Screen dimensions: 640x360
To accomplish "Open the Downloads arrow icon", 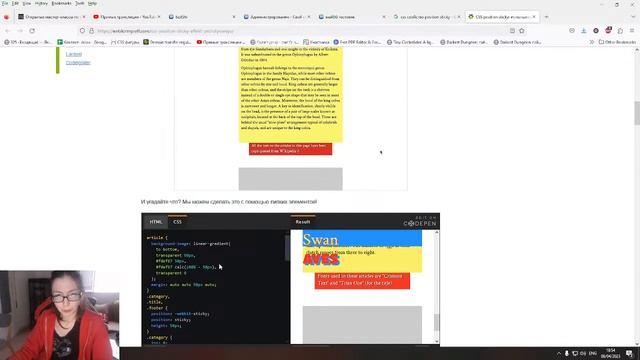I will 584,31.
